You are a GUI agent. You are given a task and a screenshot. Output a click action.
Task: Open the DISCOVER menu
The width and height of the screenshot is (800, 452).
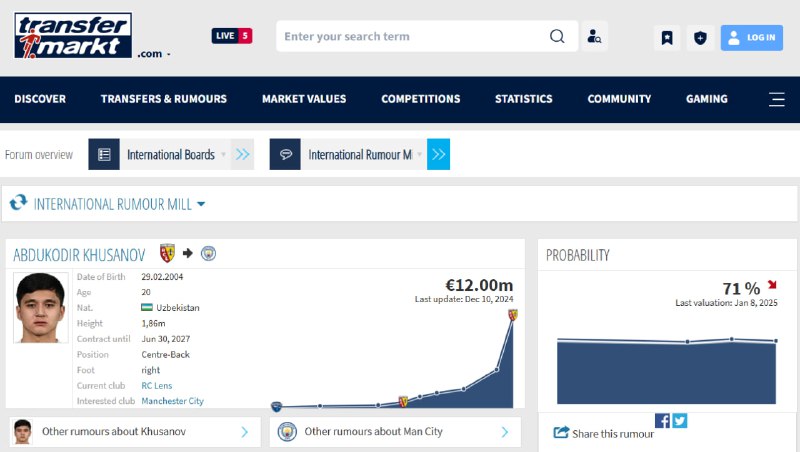pyautogui.click(x=40, y=99)
